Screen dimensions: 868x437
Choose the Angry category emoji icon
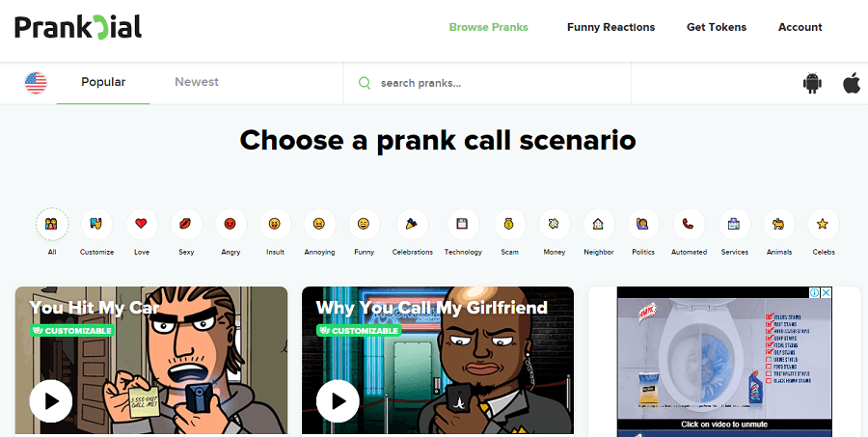(x=231, y=225)
